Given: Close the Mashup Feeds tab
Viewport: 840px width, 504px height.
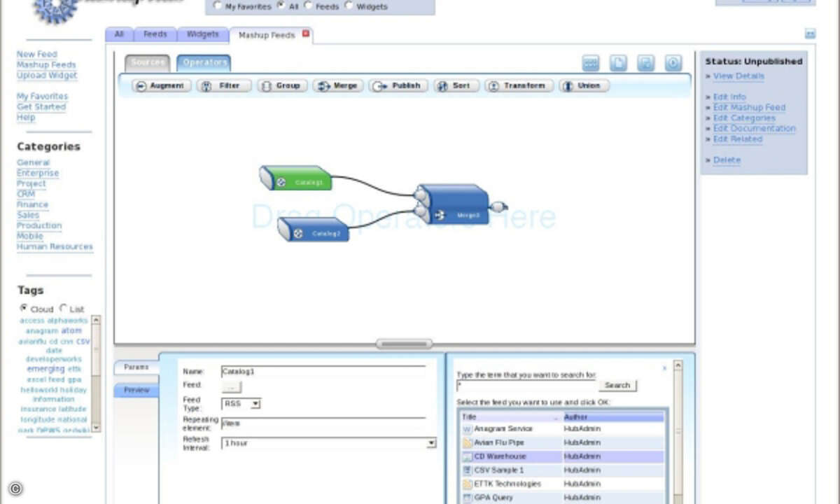Looking at the screenshot, I should pyautogui.click(x=306, y=34).
